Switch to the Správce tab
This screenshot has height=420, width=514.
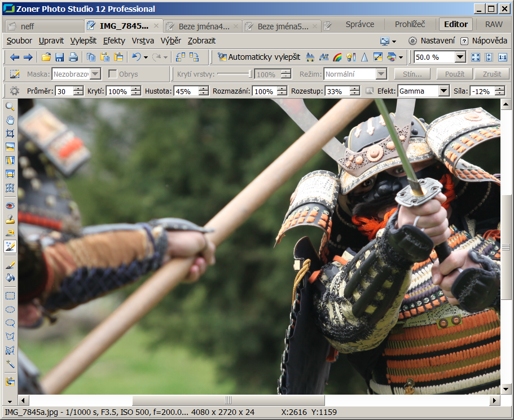359,24
